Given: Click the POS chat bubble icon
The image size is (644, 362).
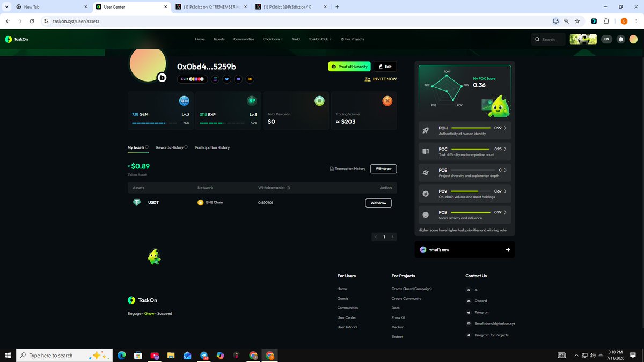Looking at the screenshot, I should [x=426, y=215].
